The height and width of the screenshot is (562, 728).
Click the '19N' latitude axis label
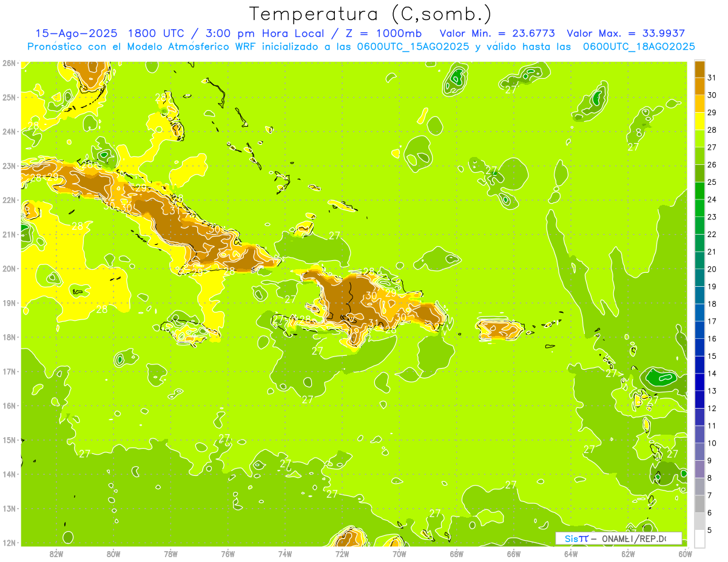click(9, 303)
